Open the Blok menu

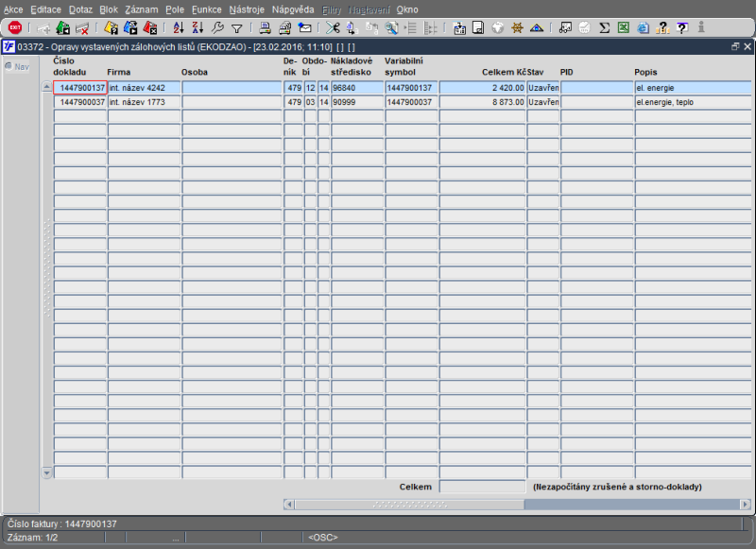[109, 9]
